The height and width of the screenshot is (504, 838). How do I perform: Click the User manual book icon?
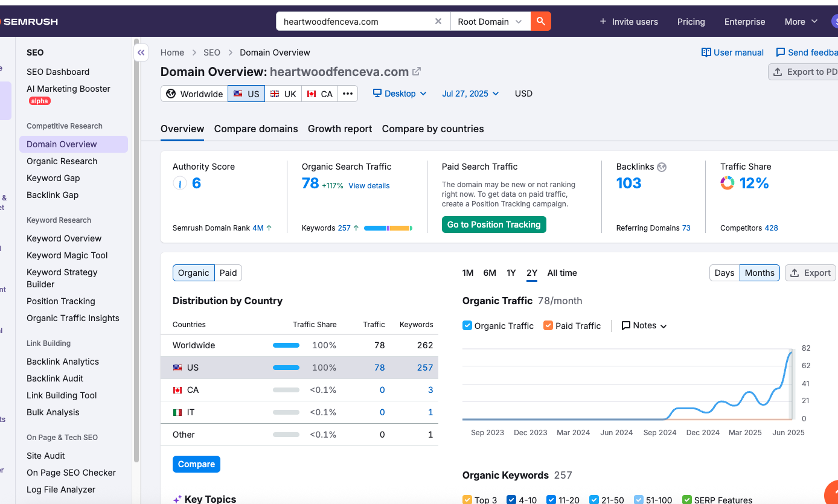[x=706, y=53]
